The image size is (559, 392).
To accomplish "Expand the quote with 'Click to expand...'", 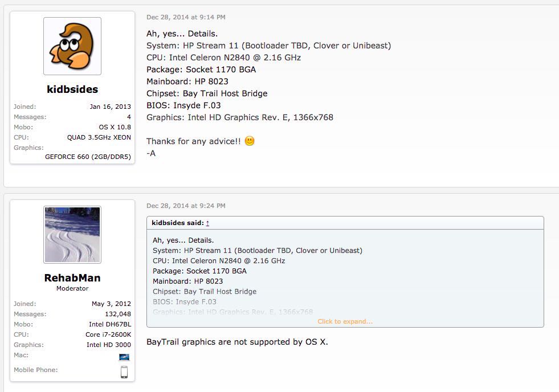I will [345, 321].
